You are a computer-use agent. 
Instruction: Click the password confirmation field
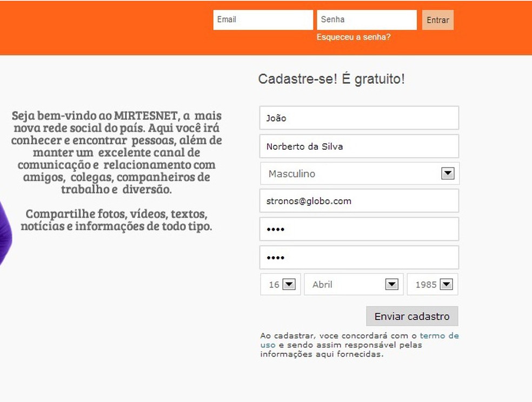[x=359, y=257]
